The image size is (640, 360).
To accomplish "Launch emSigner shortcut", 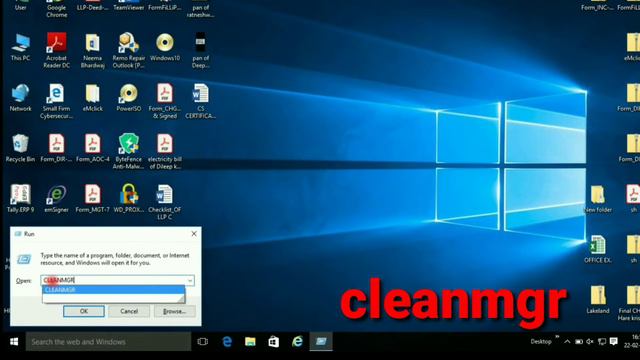I will tap(56, 198).
